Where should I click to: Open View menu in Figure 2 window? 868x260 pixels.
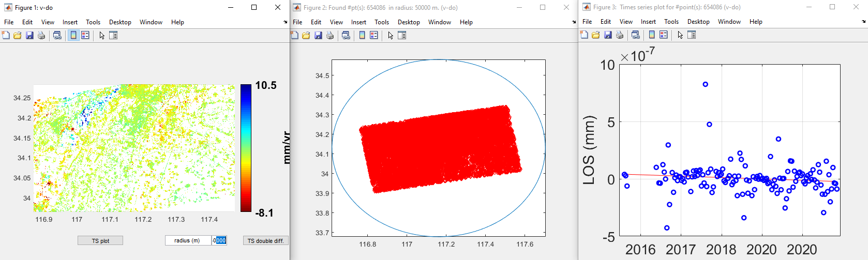336,22
